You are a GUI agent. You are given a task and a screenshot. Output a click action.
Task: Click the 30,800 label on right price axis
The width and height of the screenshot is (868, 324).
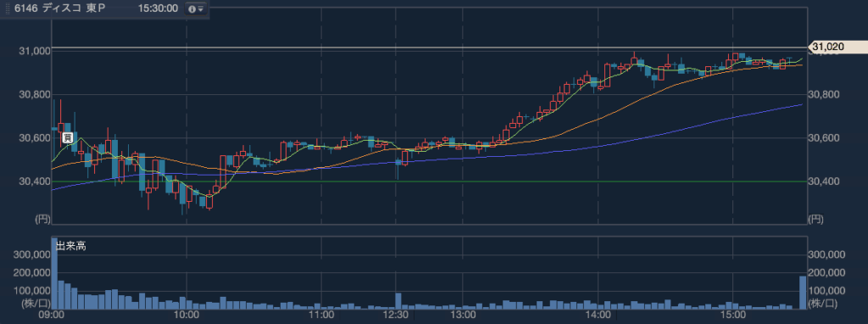pyautogui.click(x=824, y=95)
